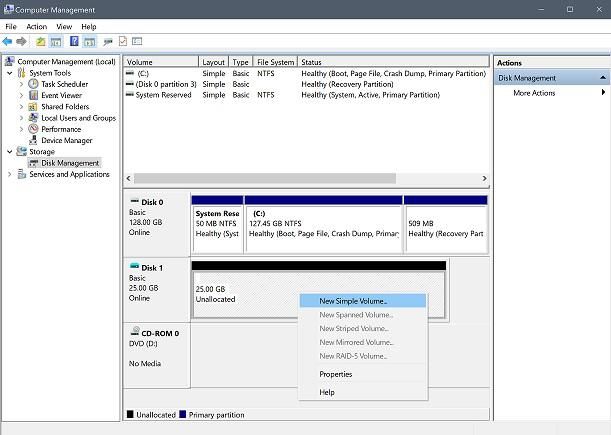Select Properties in the context menu

335,374
